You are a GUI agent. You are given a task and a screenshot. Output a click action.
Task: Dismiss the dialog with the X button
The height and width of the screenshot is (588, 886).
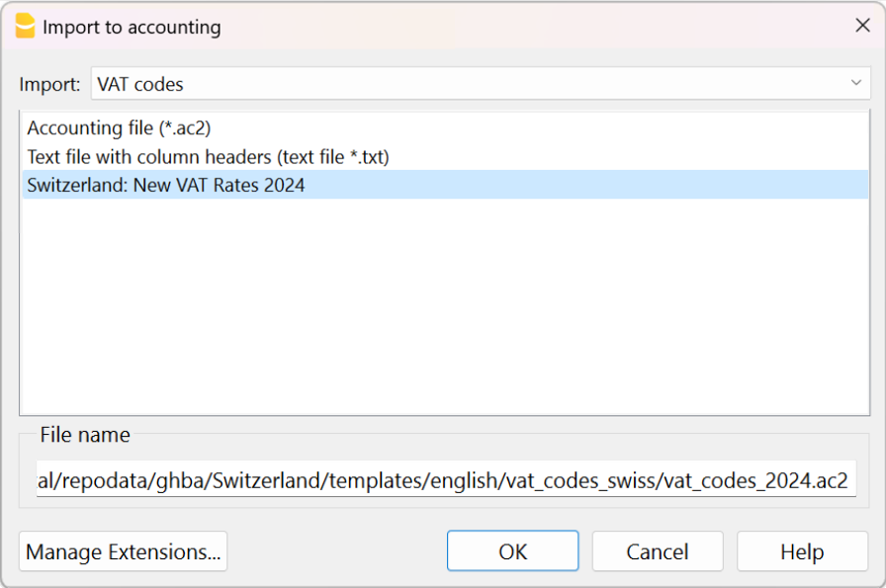(x=861, y=25)
